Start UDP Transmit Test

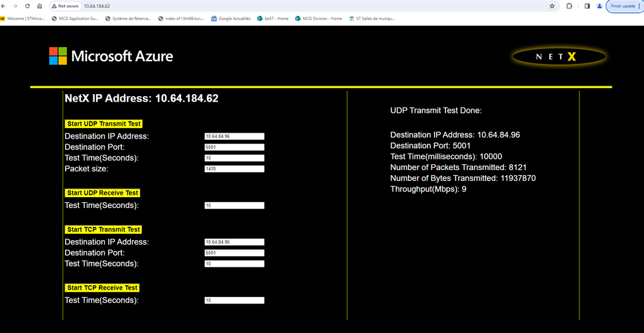[104, 124]
